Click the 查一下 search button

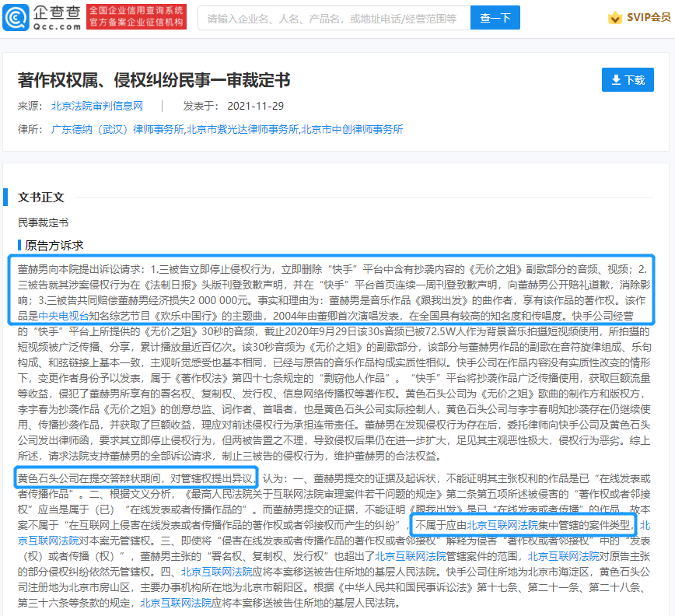point(495,18)
